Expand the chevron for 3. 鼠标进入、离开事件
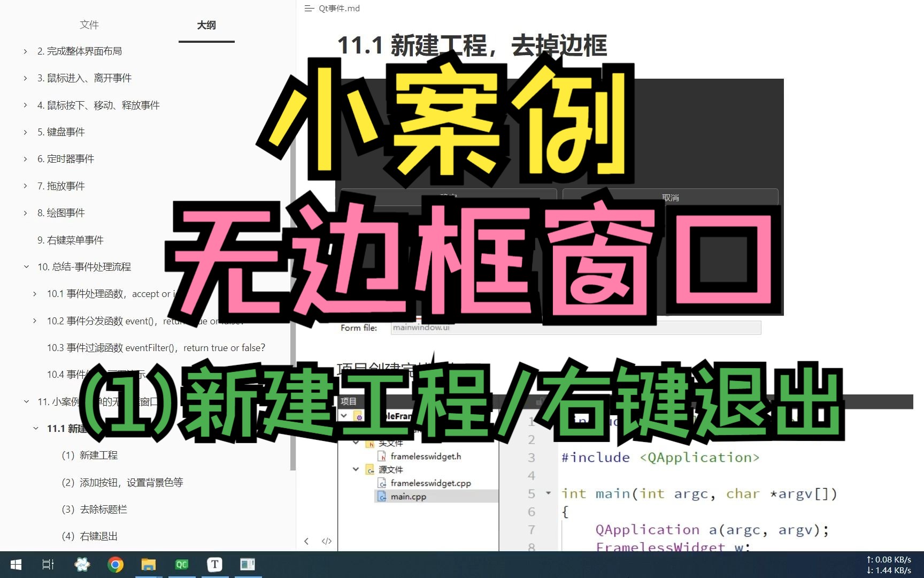The width and height of the screenshot is (924, 578). point(25,78)
